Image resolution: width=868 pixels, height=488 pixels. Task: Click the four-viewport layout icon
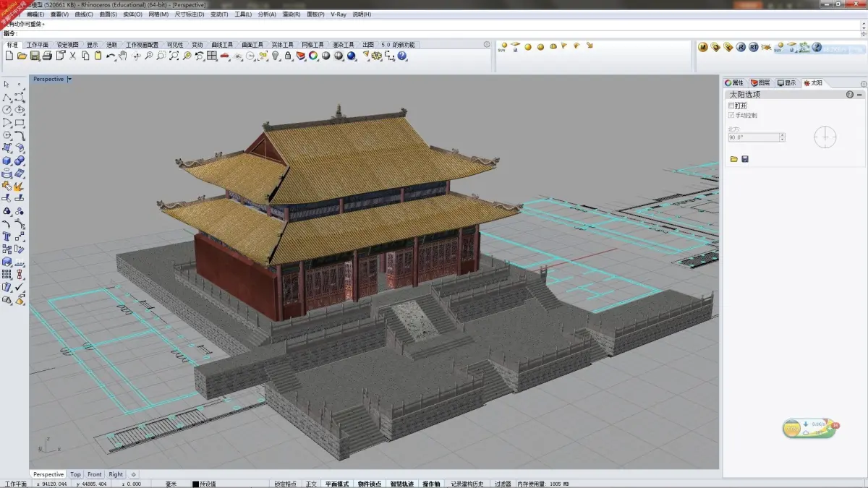point(212,56)
